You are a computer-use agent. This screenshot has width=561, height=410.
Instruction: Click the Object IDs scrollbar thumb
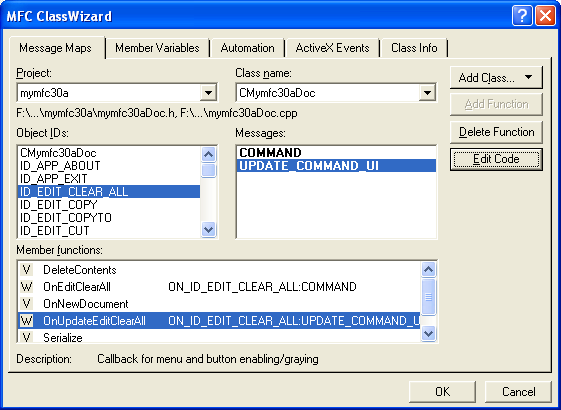208,170
